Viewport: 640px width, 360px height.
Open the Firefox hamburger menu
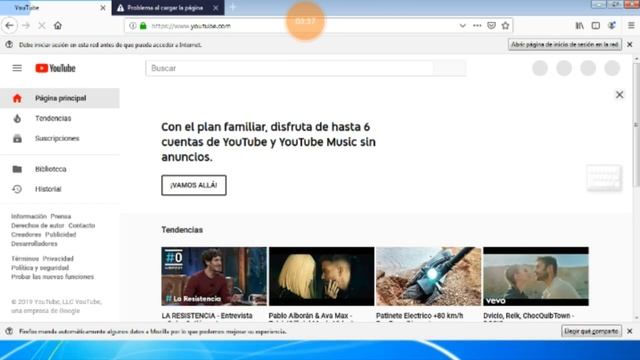pos(631,26)
